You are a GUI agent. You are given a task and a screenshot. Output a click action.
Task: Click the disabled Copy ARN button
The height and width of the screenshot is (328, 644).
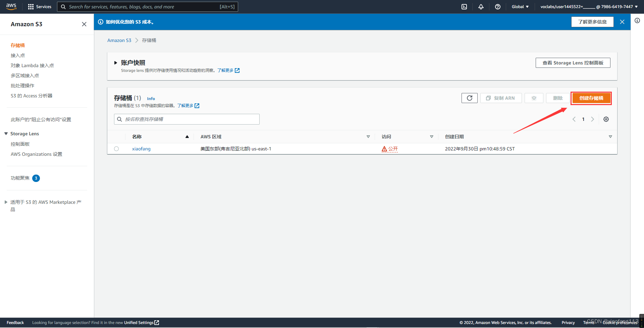click(501, 98)
